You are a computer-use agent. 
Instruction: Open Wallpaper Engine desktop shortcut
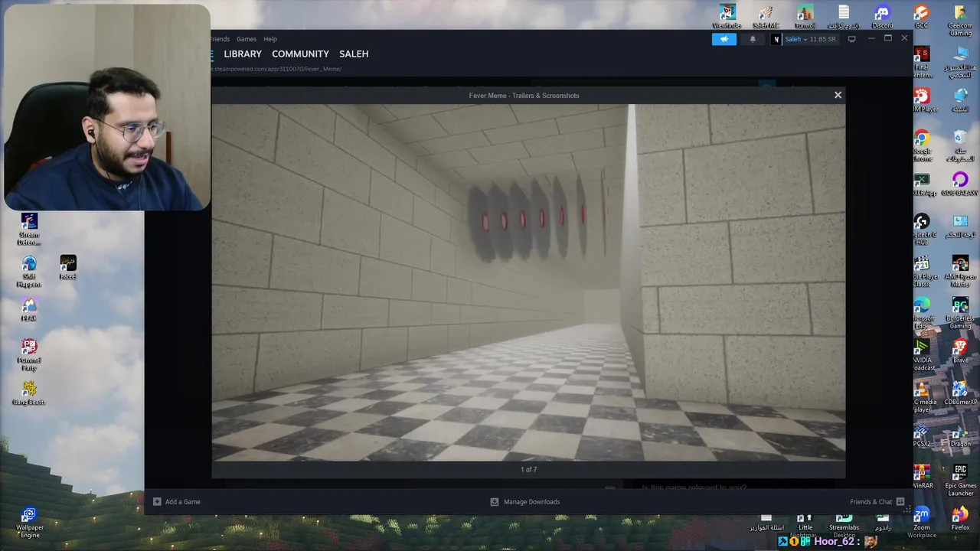click(x=29, y=522)
